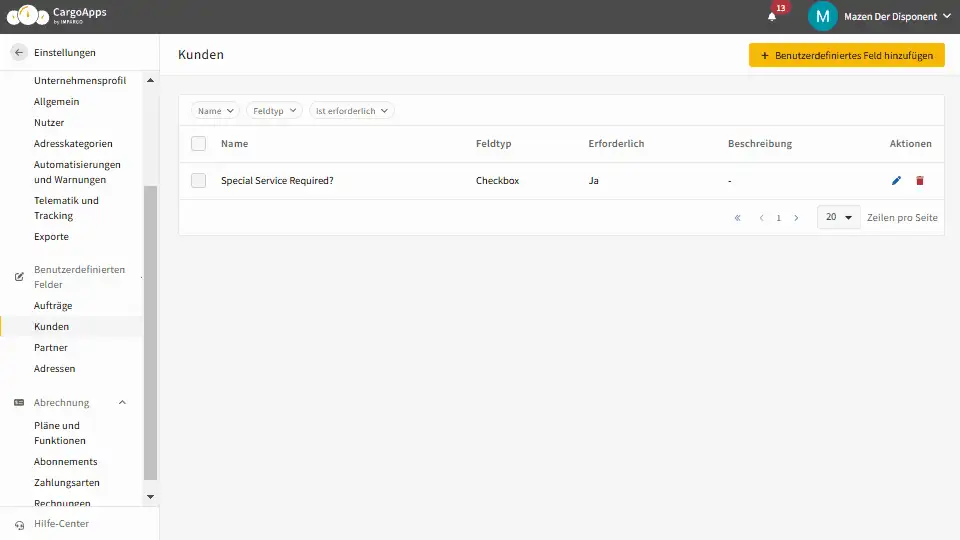Click the Erforderlich column header
The width and height of the screenshot is (960, 540).
point(616,144)
